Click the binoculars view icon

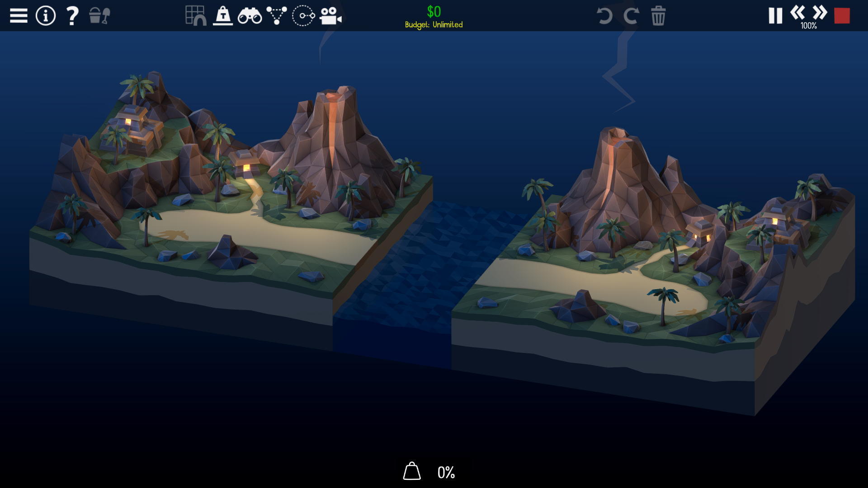click(x=250, y=16)
